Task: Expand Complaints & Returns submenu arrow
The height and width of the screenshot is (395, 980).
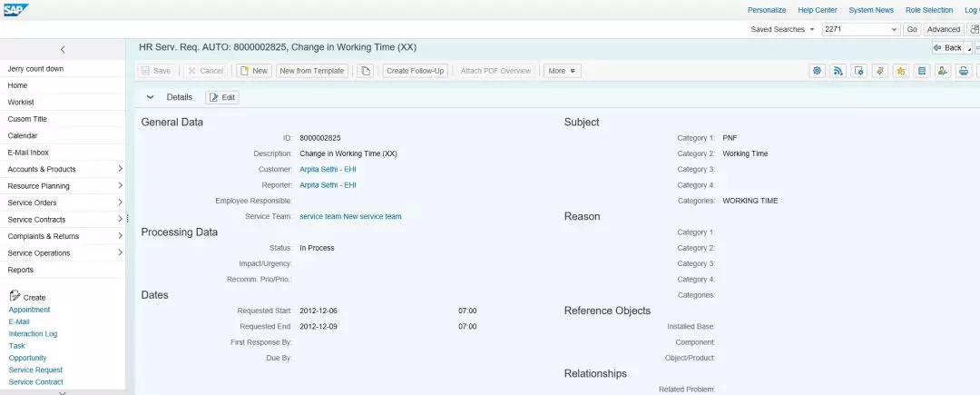Action: (x=120, y=236)
